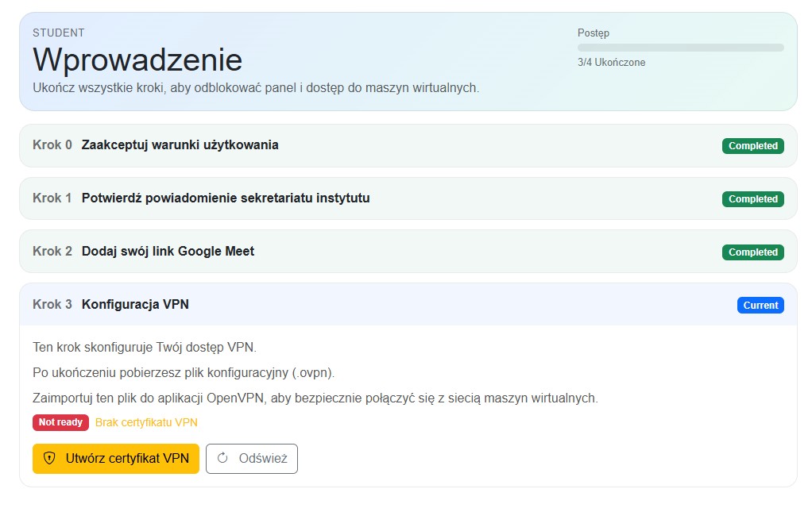Click the red Not ready status badge
812x508 pixels.
[60, 422]
